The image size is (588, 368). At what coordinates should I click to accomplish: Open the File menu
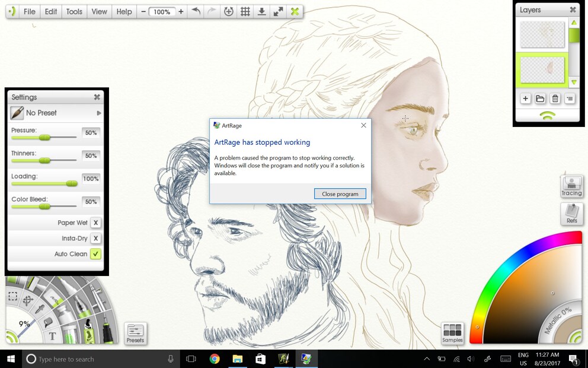tap(29, 12)
